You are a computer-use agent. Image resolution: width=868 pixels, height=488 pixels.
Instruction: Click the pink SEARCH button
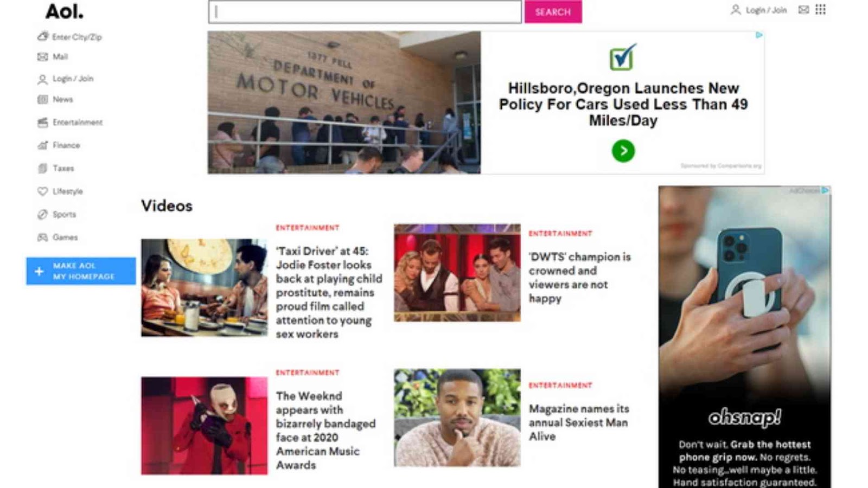[553, 12]
